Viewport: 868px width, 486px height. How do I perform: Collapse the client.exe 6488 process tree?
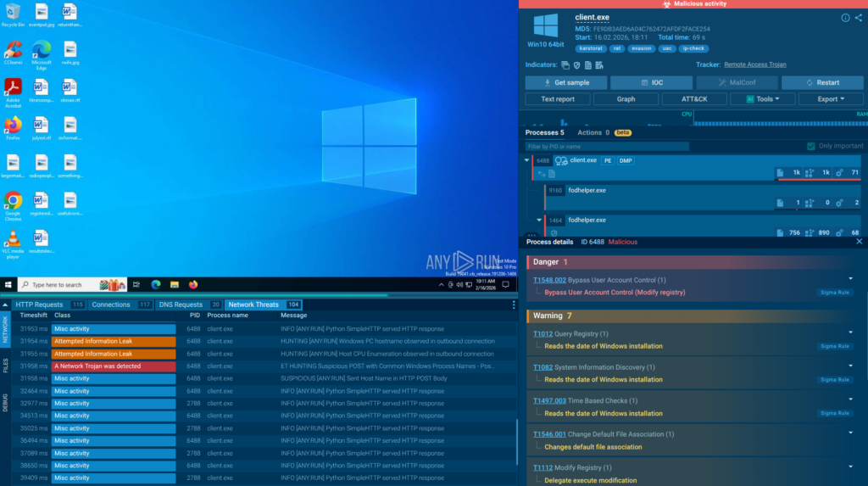tap(526, 160)
